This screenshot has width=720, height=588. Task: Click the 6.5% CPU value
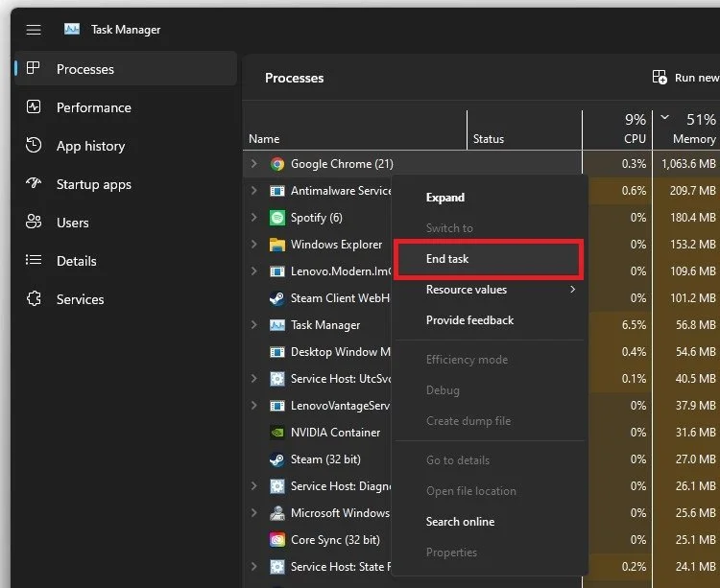coord(634,325)
